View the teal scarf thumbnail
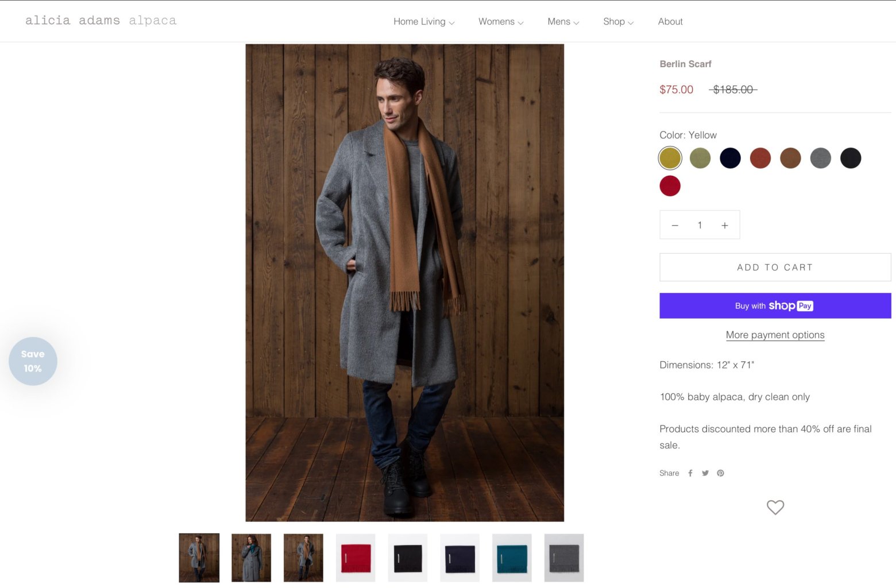896x588 pixels. tap(512, 558)
